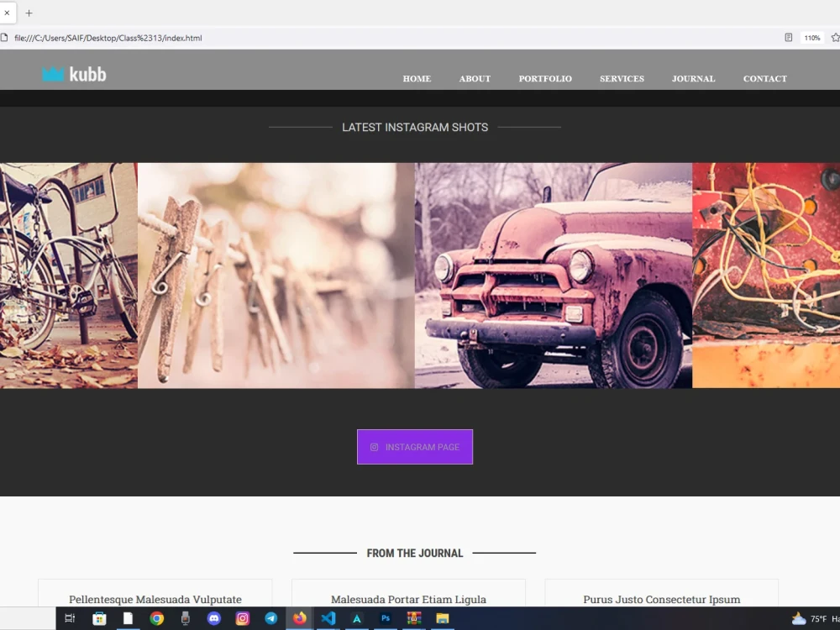Open the clothespins Instagram photo
Viewport: 840px width, 630px height.
(276, 276)
